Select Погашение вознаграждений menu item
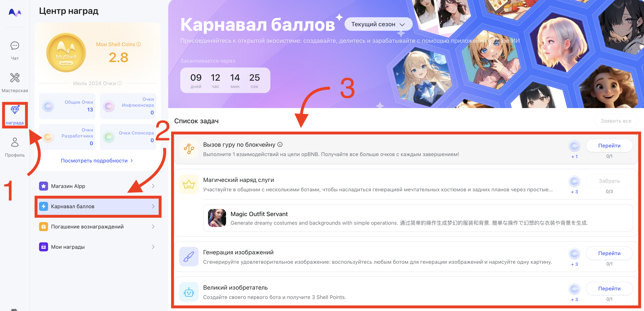The height and width of the screenshot is (311, 644). click(x=98, y=227)
